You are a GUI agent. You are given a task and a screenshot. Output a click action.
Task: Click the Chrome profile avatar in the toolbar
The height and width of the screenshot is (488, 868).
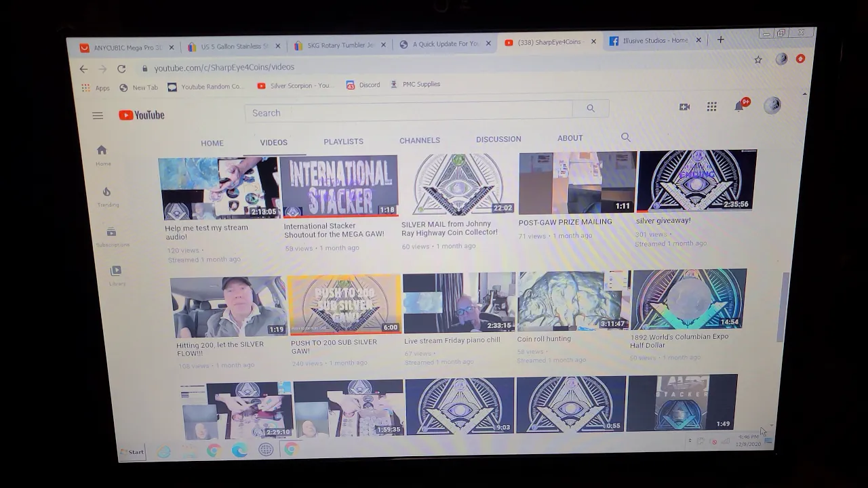point(781,59)
